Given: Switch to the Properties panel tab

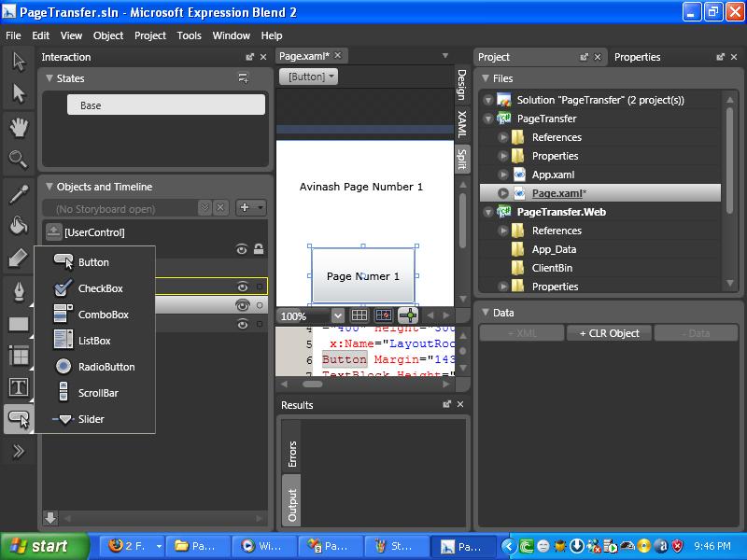Looking at the screenshot, I should tap(637, 57).
